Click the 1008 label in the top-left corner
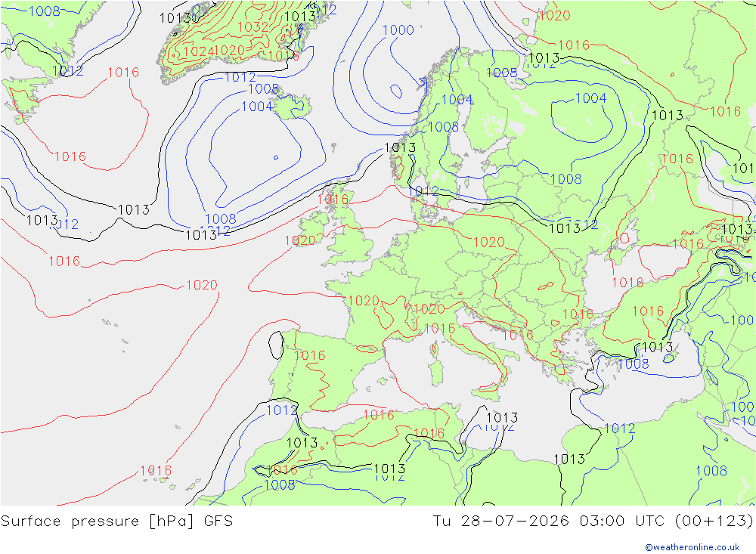Screen dimensions: 756x554 tap(45, 11)
